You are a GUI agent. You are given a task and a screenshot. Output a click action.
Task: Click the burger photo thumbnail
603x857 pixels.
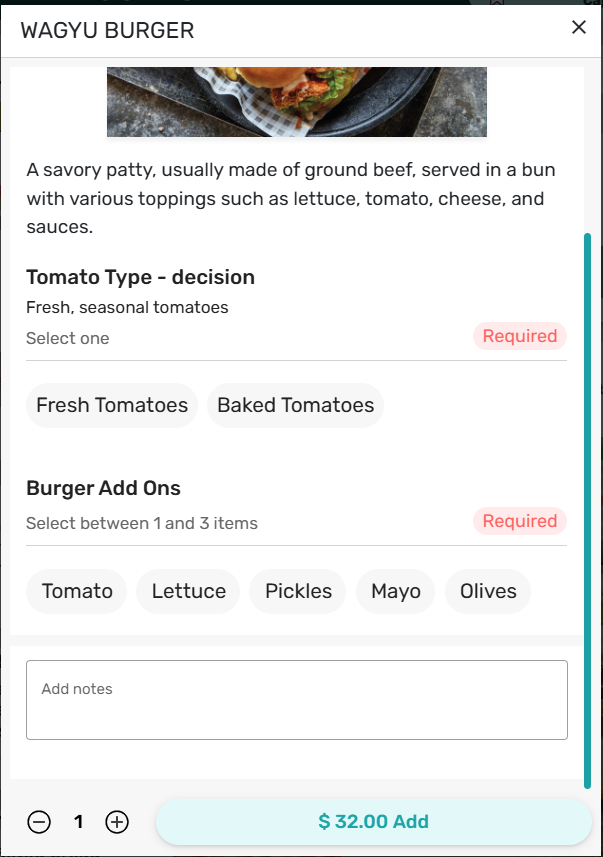pos(296,101)
